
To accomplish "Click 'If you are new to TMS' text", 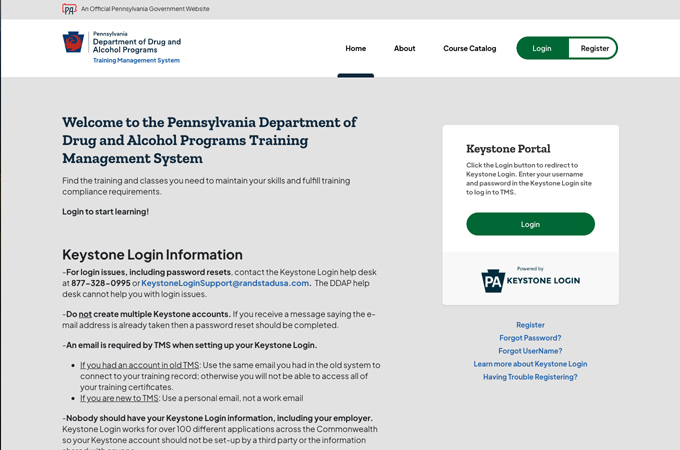I will click(119, 398).
